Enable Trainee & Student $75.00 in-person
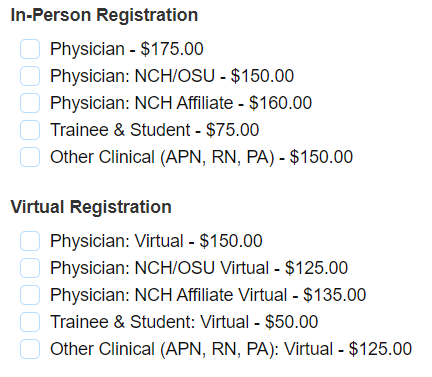The height and width of the screenshot is (377, 432). pos(30,130)
